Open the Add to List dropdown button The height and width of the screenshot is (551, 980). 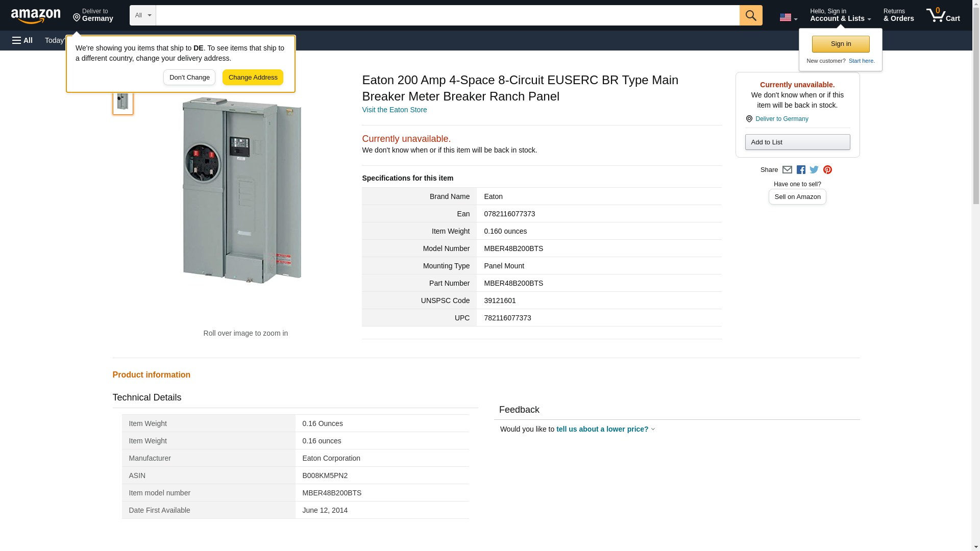click(x=797, y=142)
